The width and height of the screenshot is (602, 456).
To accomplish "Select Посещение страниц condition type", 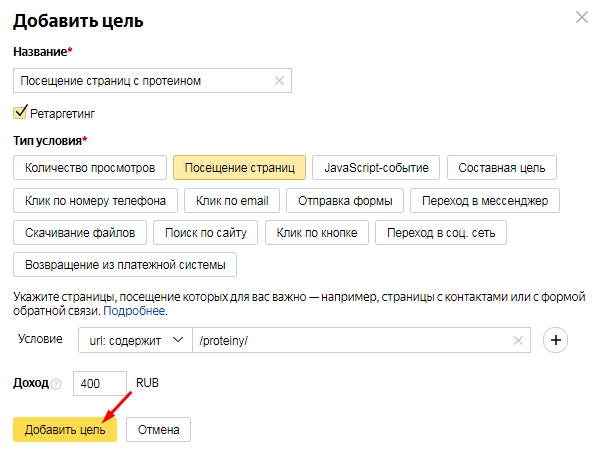I will [239, 167].
